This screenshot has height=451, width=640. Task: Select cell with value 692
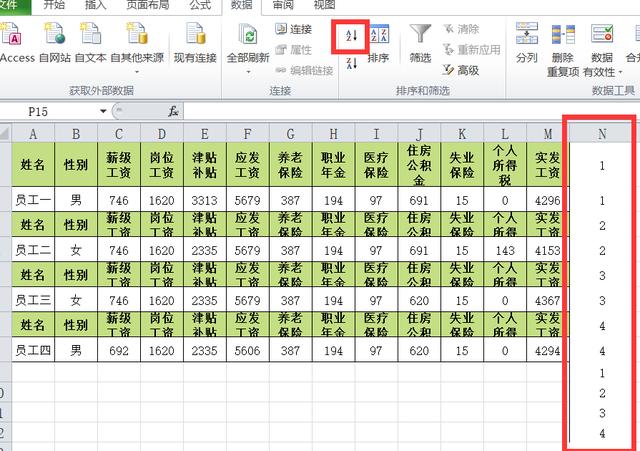click(119, 350)
